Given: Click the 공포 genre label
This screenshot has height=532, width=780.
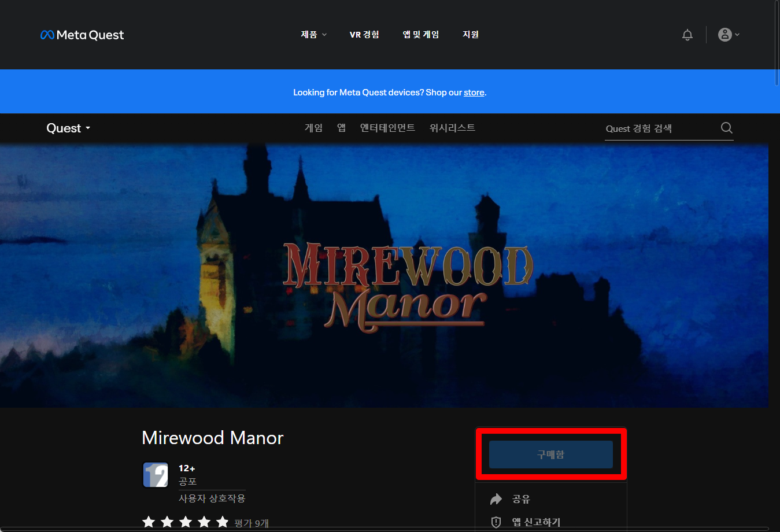Looking at the screenshot, I should coord(187,481).
